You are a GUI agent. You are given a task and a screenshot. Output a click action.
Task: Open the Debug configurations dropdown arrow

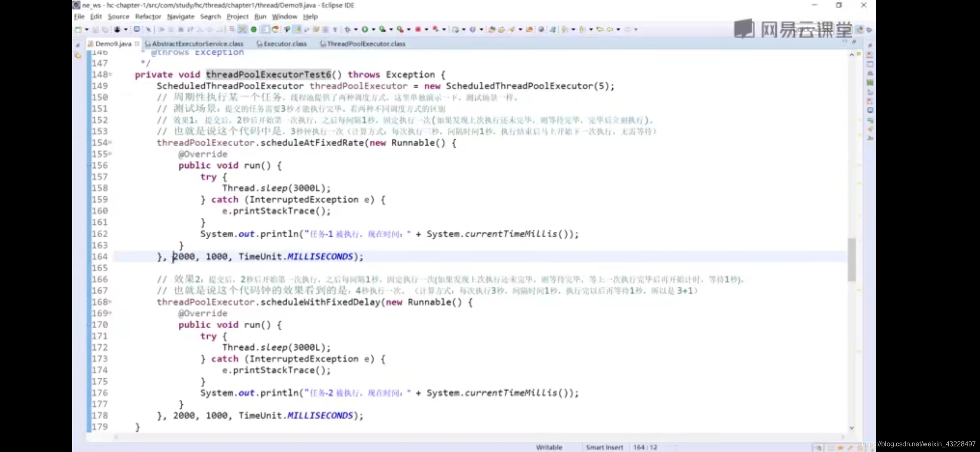356,29
